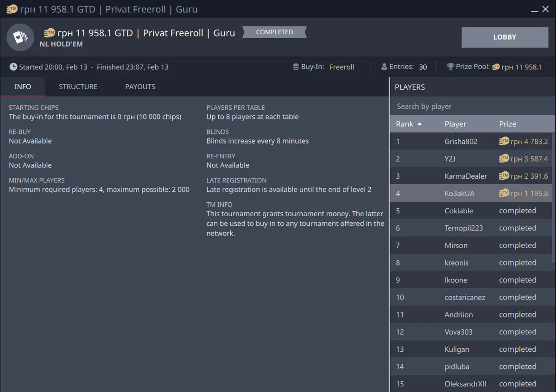Open the PAYOUTS tab
The width and height of the screenshot is (556, 392).
coord(140,87)
